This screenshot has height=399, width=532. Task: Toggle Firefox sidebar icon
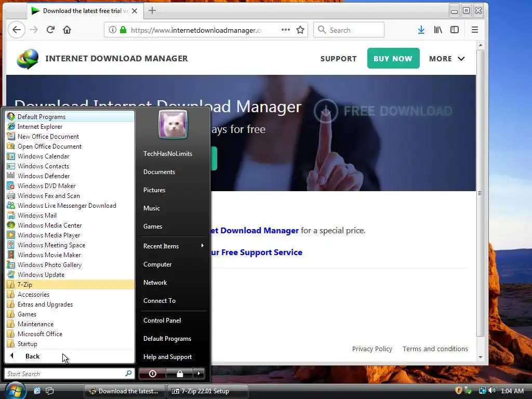tap(454, 30)
